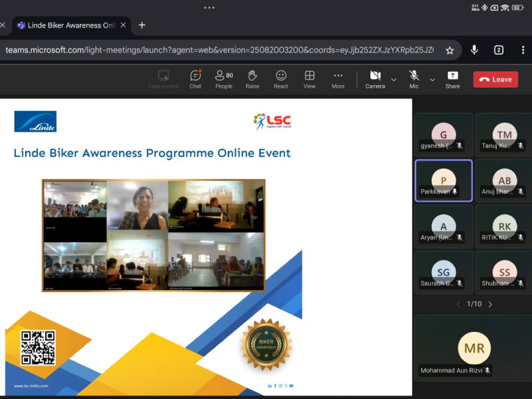This screenshot has width=532, height=399.
Task: Select RITIK KU... participant tile
Action: 504,226
